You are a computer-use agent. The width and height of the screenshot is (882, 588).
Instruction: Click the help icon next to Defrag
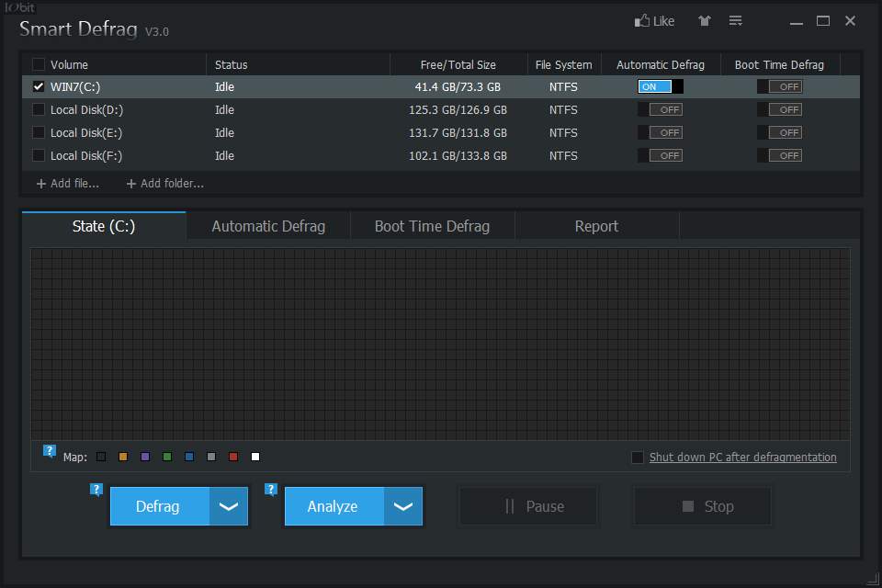coord(96,489)
